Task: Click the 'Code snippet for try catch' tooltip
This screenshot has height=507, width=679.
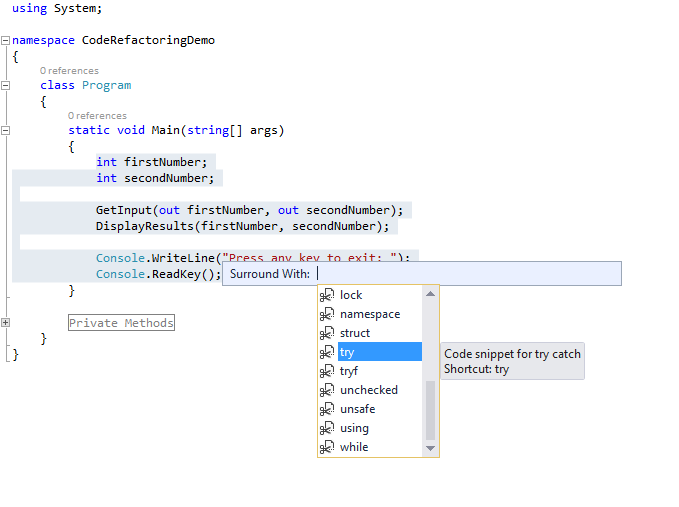Action: (x=512, y=361)
